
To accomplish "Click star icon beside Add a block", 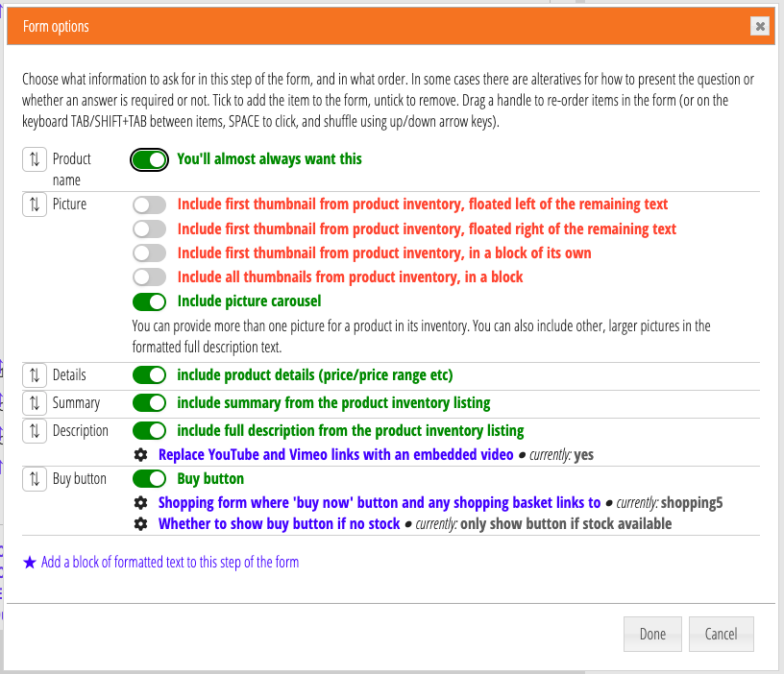I will [x=30, y=563].
